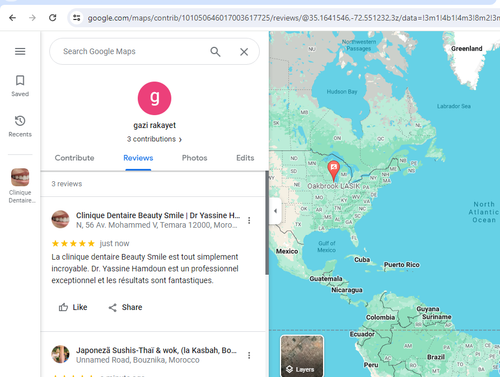The height and width of the screenshot is (377, 500).
Task: Click Clinique Dentaire Beauty Smile review thumbnail
Action: pos(60,219)
